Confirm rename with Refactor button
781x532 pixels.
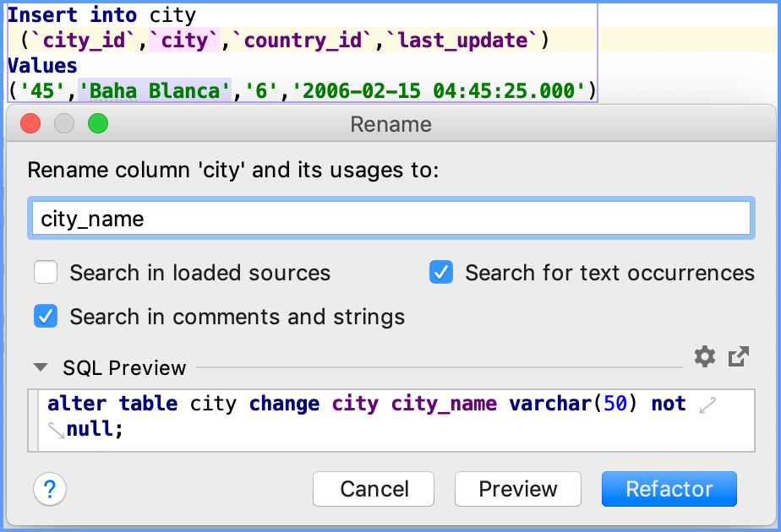pos(669,489)
